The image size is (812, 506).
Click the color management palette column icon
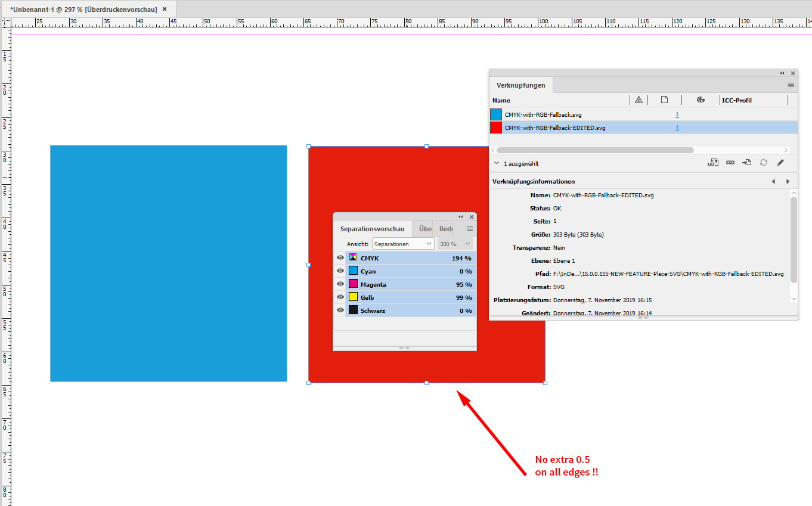point(701,100)
